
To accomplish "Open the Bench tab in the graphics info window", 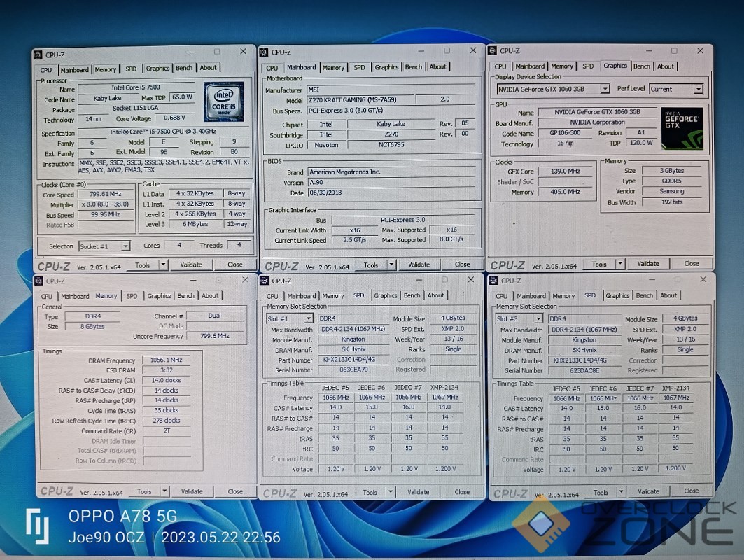I will pyautogui.click(x=642, y=66).
